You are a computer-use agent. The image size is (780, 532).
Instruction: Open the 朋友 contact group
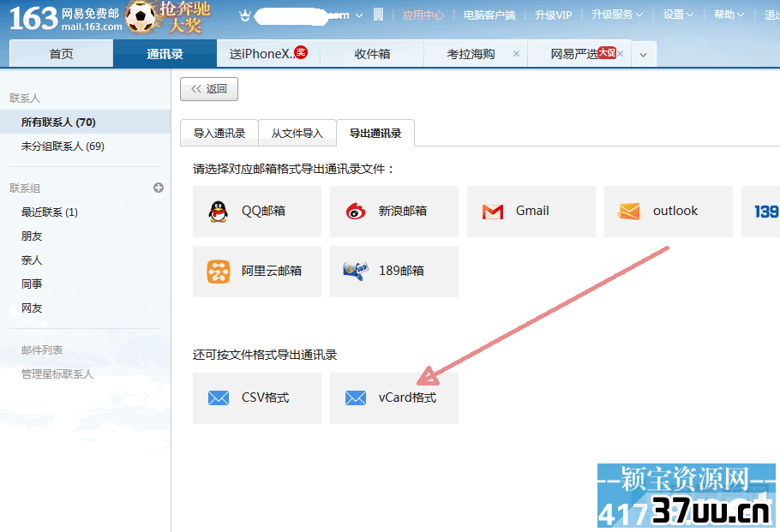32,236
